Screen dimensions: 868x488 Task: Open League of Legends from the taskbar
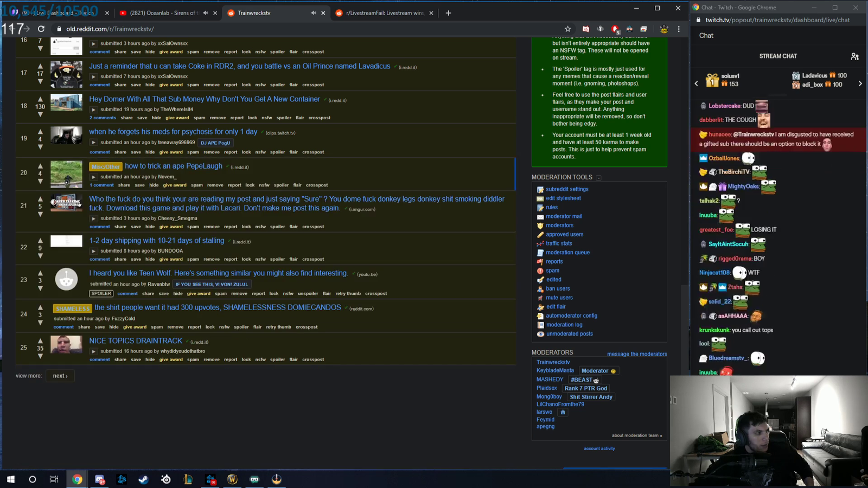tap(188, 479)
